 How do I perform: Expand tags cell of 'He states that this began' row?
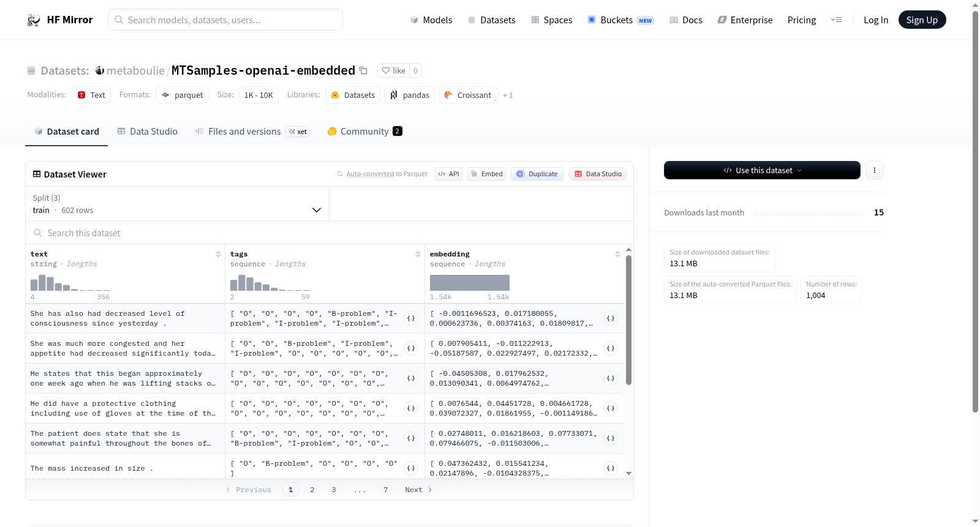[x=411, y=378]
